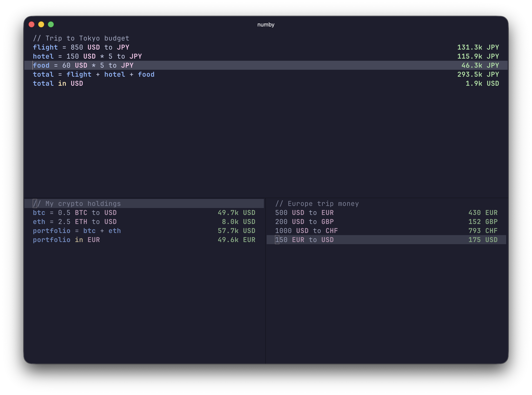Select the highlighted food calculation
Image resolution: width=532 pixels, height=395 pixels.
83,65
